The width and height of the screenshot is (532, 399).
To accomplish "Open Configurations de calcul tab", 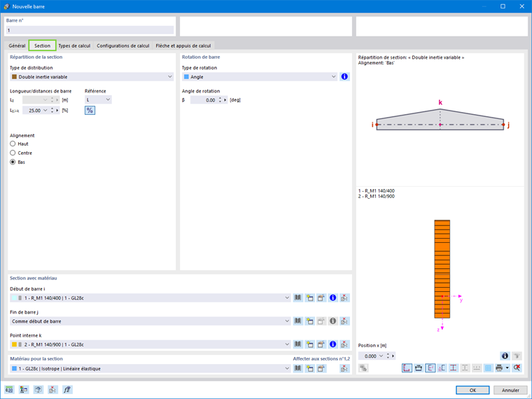I will [122, 45].
